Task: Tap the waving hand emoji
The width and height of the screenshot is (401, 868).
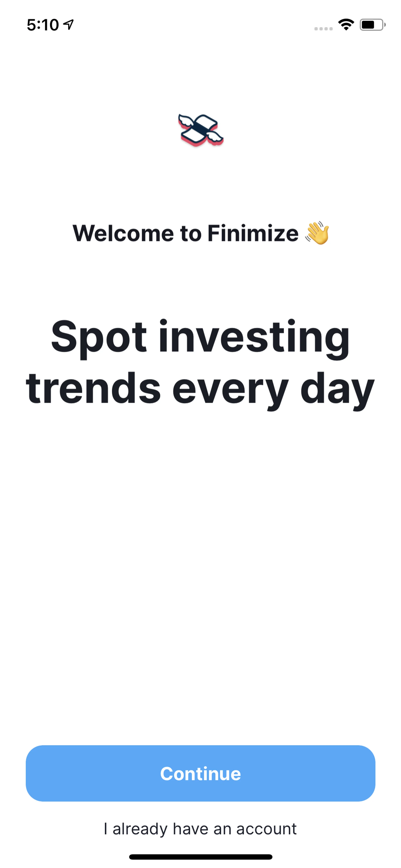Action: click(x=317, y=233)
